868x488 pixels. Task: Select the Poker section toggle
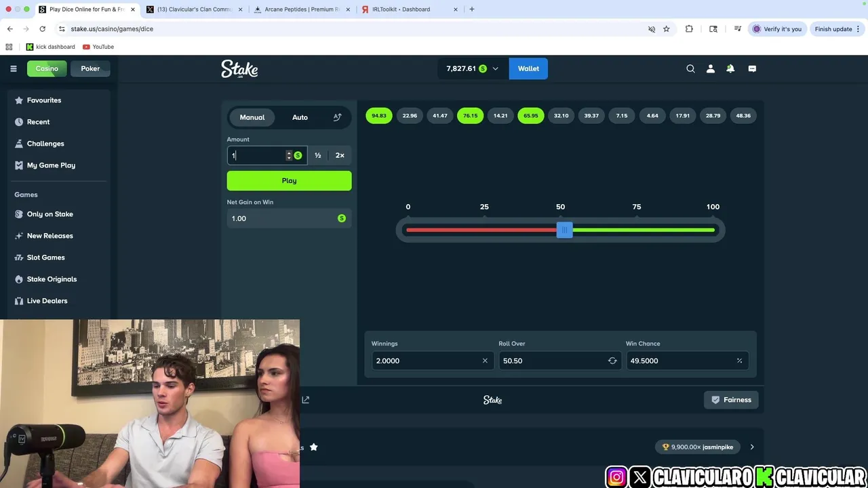click(x=90, y=68)
